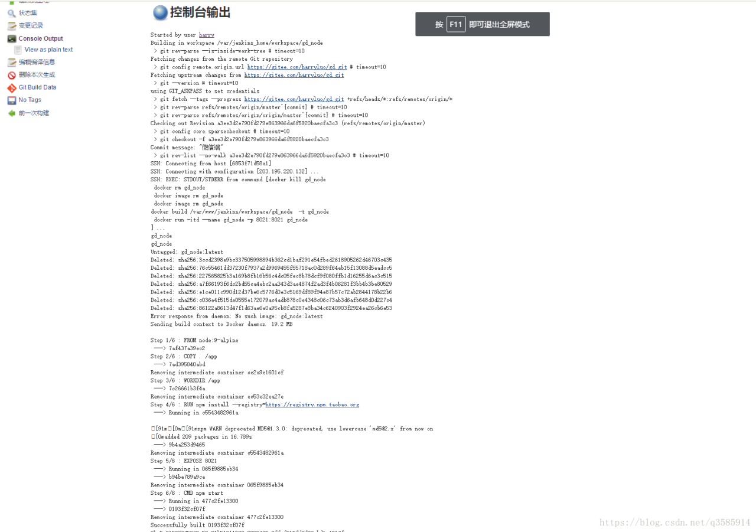This screenshot has height=532, width=756.
Task: Click the document icon beside View as plain text
Action: (18, 50)
